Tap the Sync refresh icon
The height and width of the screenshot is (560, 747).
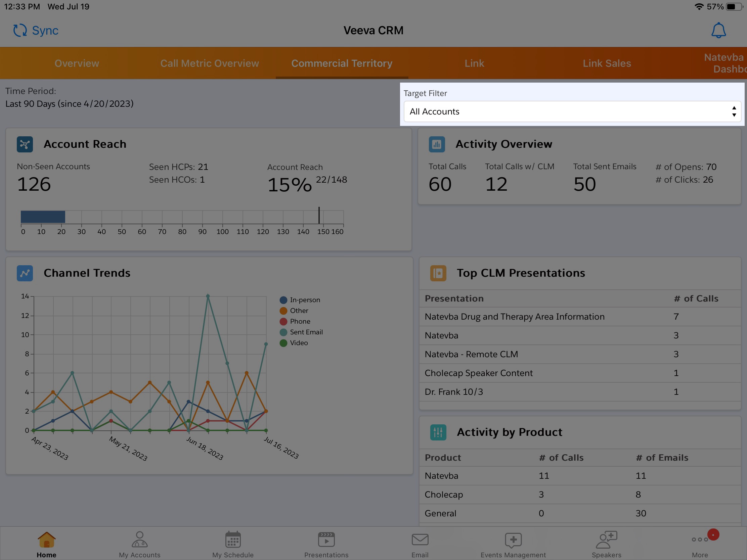click(x=20, y=30)
